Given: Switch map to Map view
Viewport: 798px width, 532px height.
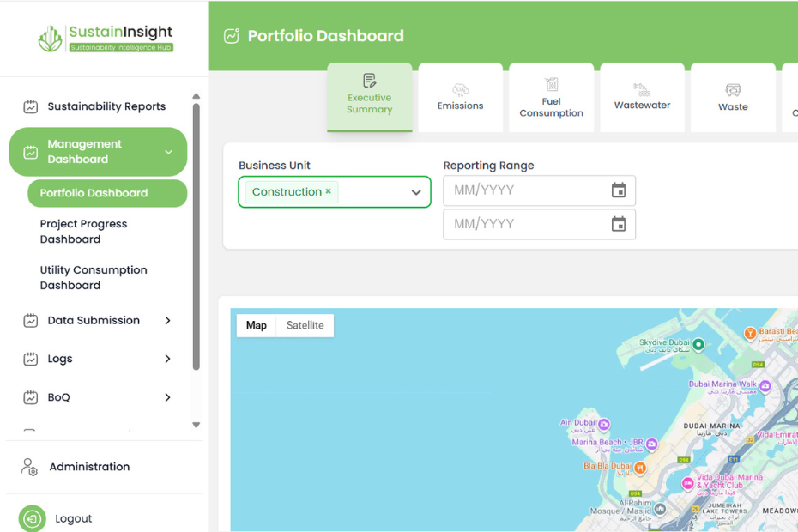Looking at the screenshot, I should tap(256, 325).
